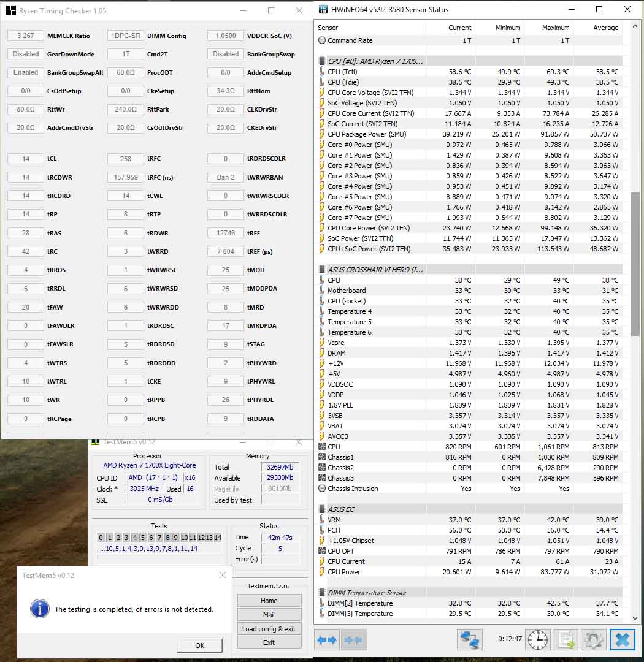Screen dimensions: 644x662
Task: Click the HWiNFO scrollbar up arrow
Action: coord(635,26)
